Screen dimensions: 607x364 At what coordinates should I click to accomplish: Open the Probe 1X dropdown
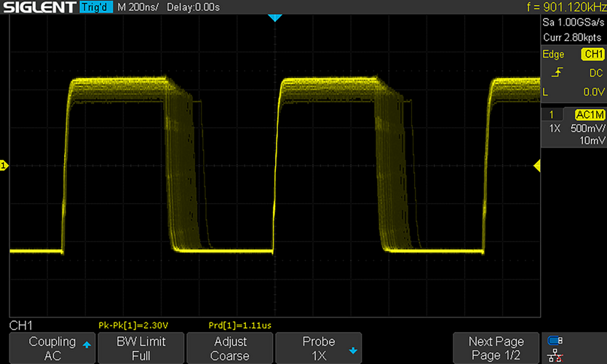319,348
